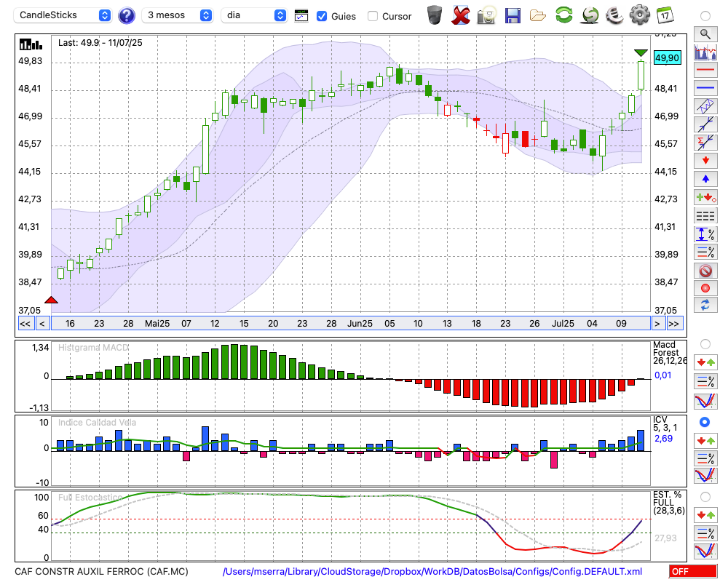
Task: Click the green circular refresh arrows icon
Action: (x=563, y=15)
